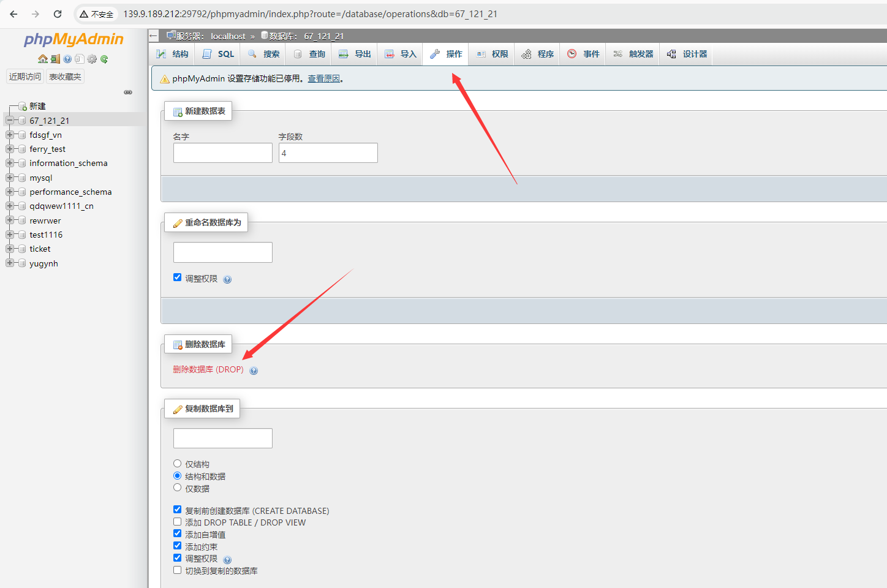This screenshot has height=588, width=887.
Task: Click database icon next to 67_121_21
Action: (x=22, y=121)
